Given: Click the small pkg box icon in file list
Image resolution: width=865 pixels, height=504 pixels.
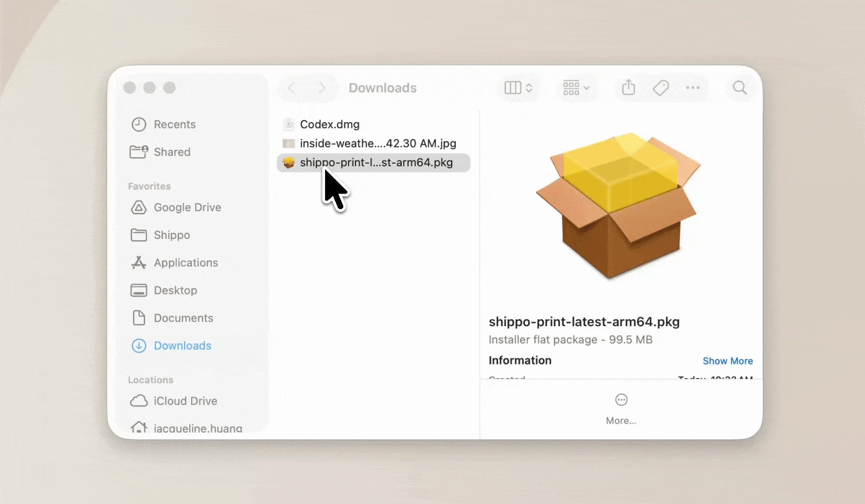Looking at the screenshot, I should coord(289,162).
